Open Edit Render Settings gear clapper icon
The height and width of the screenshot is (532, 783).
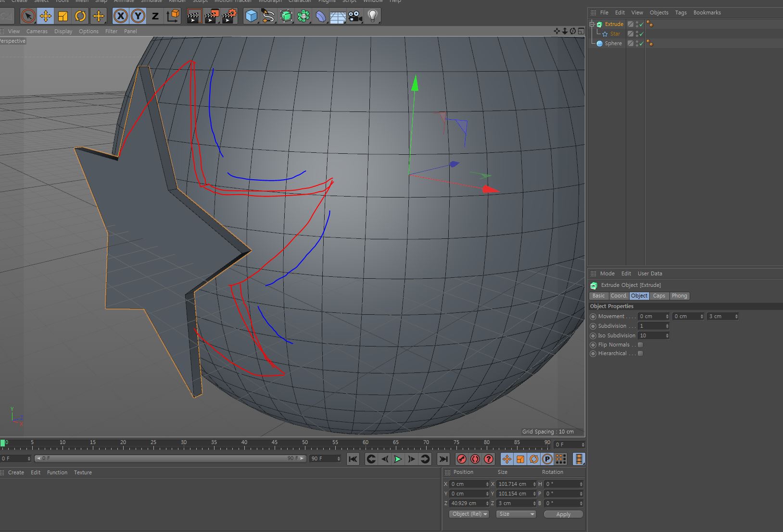[229, 16]
